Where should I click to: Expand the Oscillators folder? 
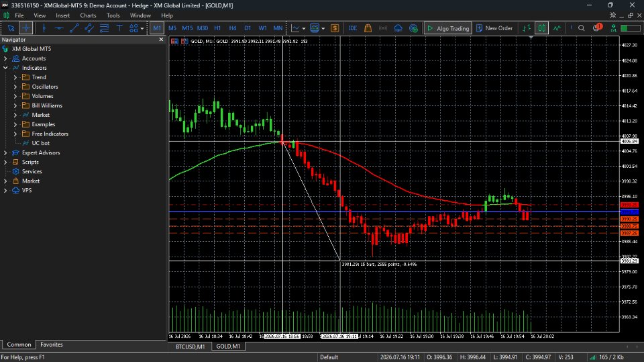point(15,87)
